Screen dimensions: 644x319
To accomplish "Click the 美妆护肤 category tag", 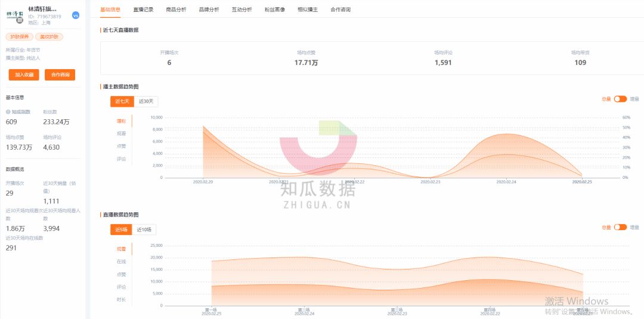I will point(49,36).
